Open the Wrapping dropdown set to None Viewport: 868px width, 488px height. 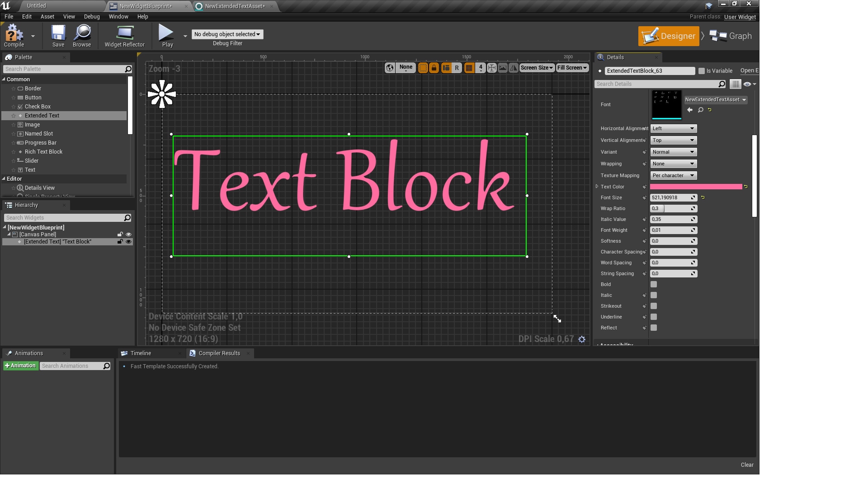(x=673, y=164)
